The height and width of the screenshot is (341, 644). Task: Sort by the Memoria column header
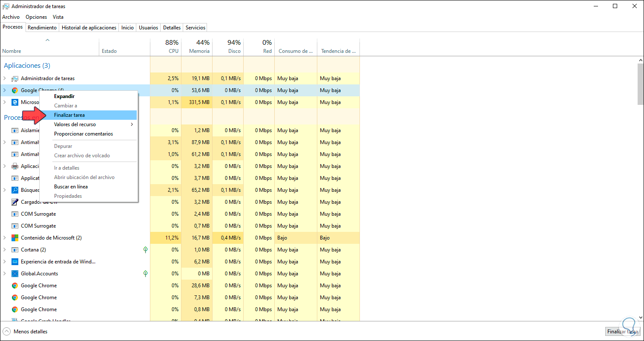click(197, 47)
